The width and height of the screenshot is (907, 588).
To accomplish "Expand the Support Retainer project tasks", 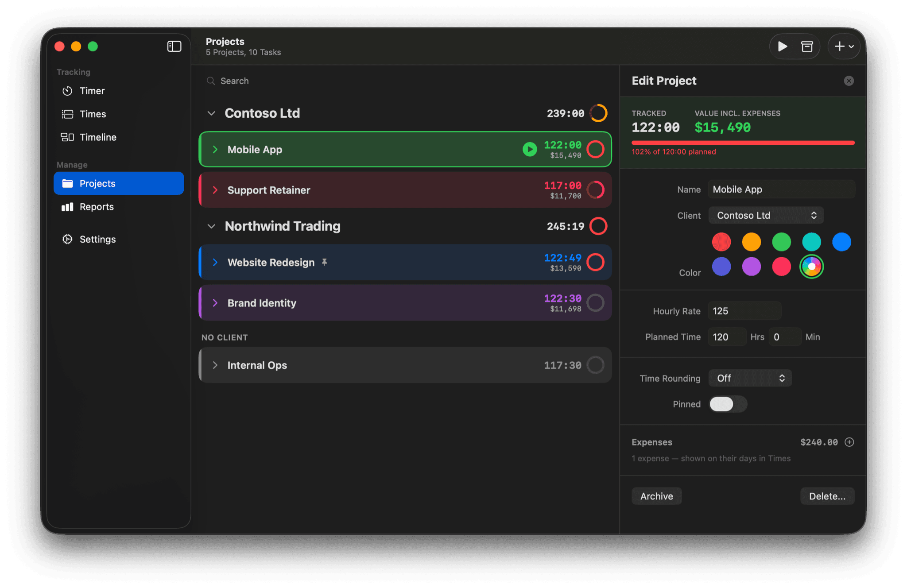I will point(215,190).
